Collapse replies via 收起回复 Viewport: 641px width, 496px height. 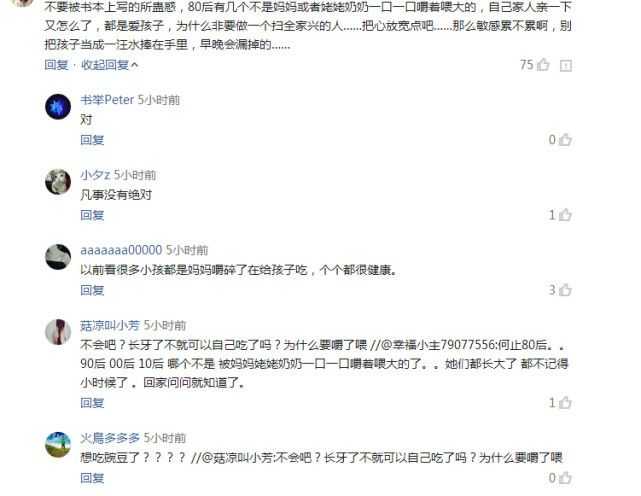pyautogui.click(x=109, y=65)
